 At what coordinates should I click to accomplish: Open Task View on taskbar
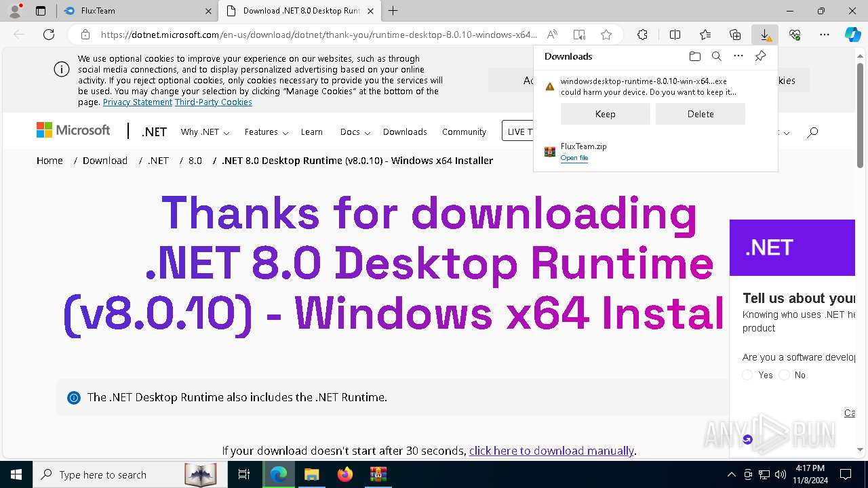click(244, 474)
